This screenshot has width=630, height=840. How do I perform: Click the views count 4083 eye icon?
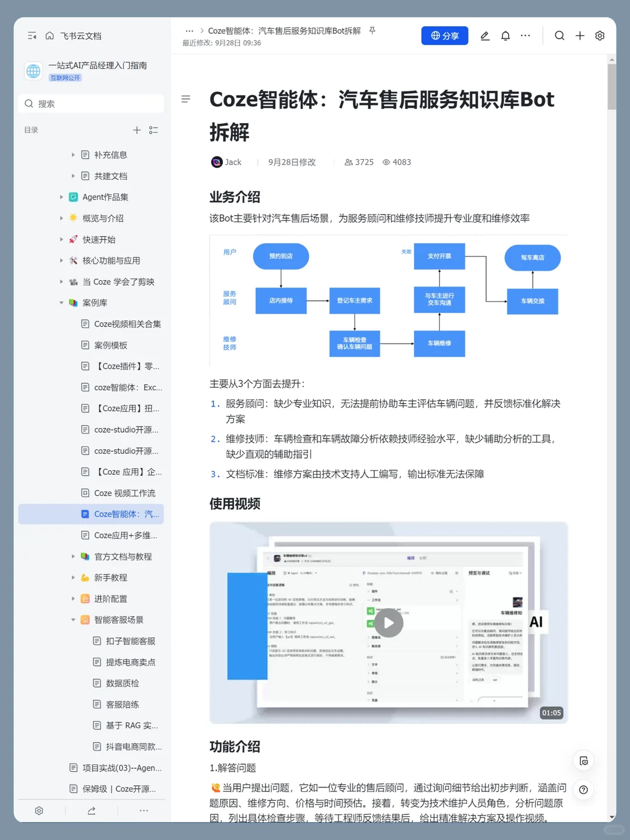click(386, 162)
